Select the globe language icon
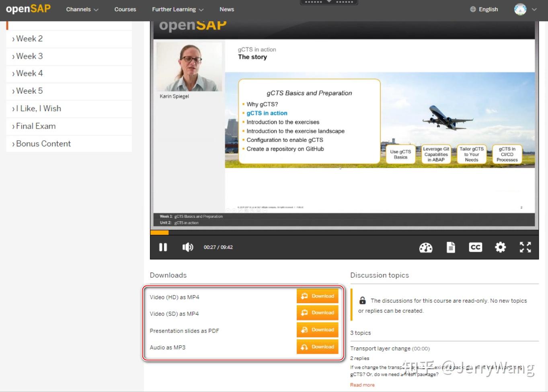This screenshot has height=392, width=548. [x=472, y=9]
